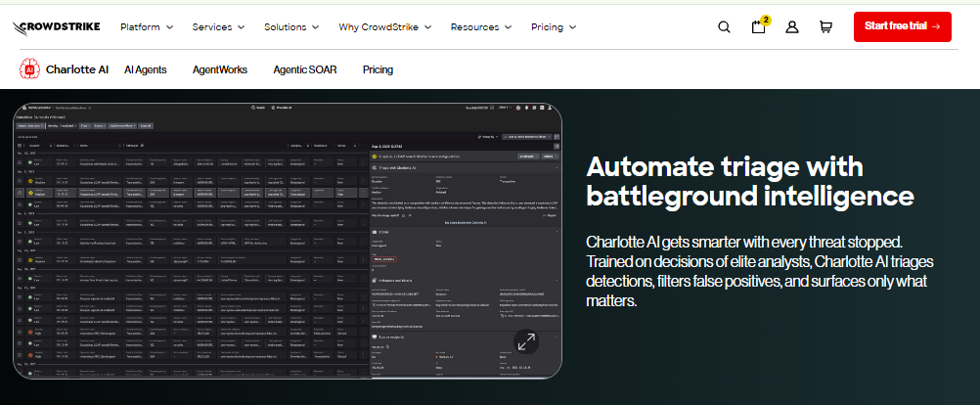Image resolution: width=980 pixels, height=405 pixels.
Task: Open the Agentic SOAR tab
Action: tap(305, 70)
